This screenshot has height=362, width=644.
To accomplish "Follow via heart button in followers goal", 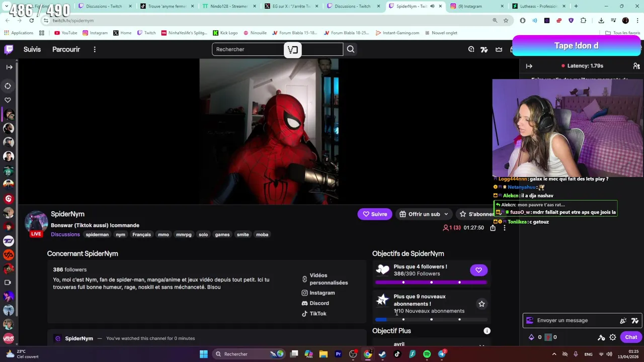I will 478,270.
